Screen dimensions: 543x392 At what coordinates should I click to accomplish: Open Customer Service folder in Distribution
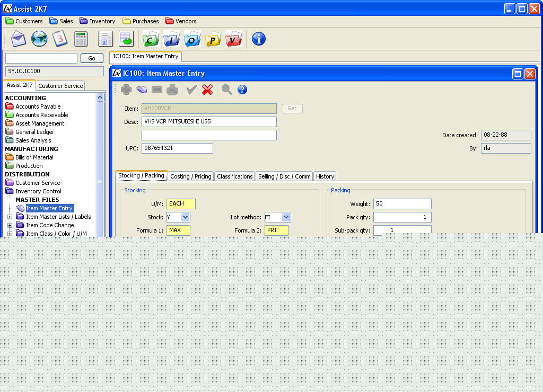[x=33, y=183]
